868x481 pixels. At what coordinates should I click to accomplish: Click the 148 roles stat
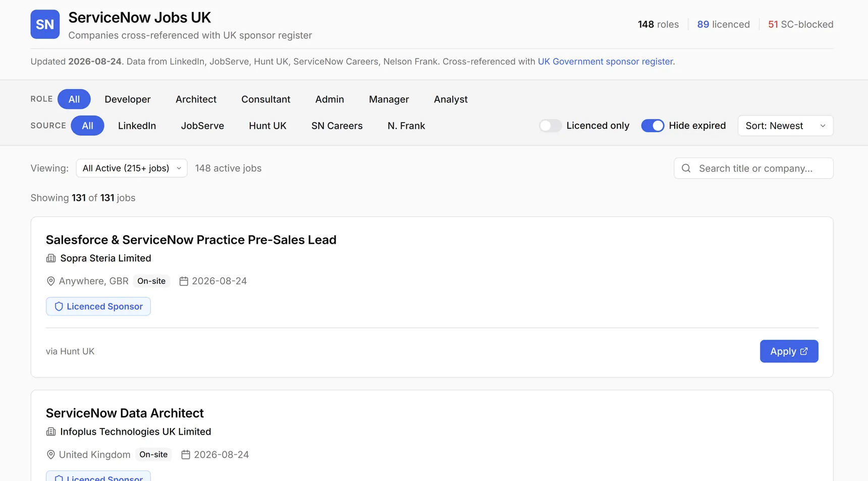tap(658, 24)
